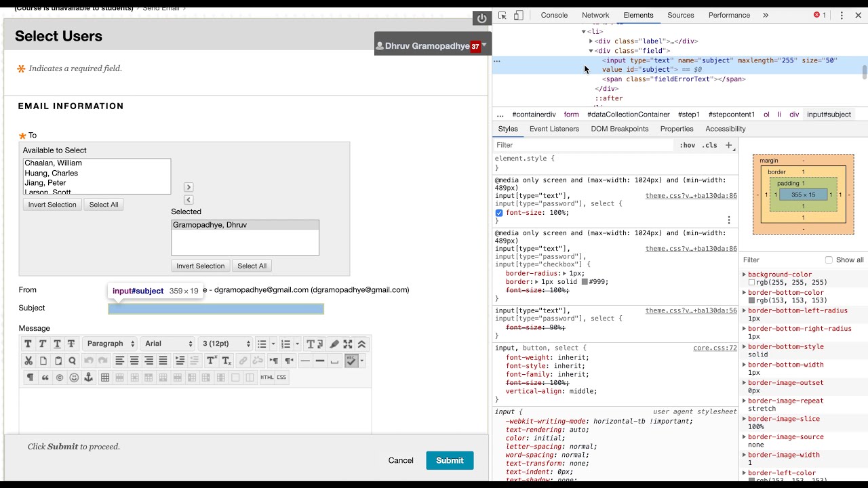Enable the Show all computed styles checkbox

tap(829, 260)
